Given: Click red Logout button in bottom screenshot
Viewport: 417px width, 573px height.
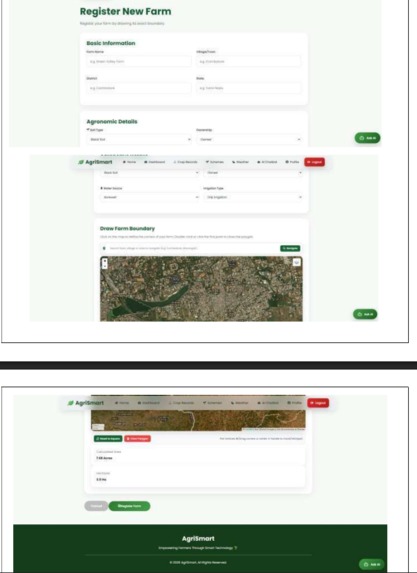Looking at the screenshot, I should pos(318,403).
